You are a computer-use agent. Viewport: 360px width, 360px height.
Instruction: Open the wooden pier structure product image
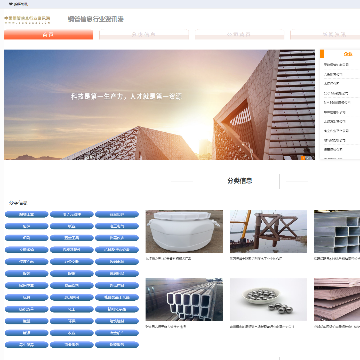click(268, 231)
